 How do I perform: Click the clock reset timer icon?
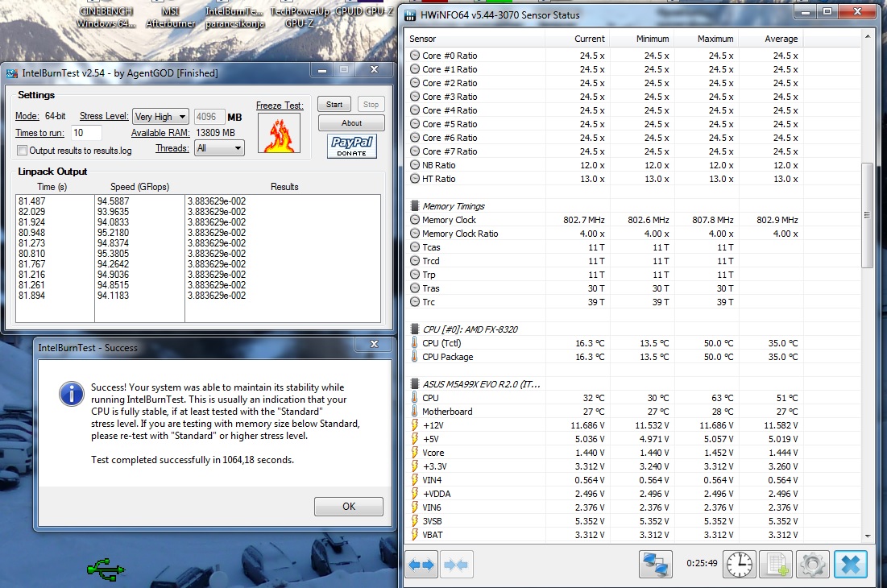tap(740, 565)
